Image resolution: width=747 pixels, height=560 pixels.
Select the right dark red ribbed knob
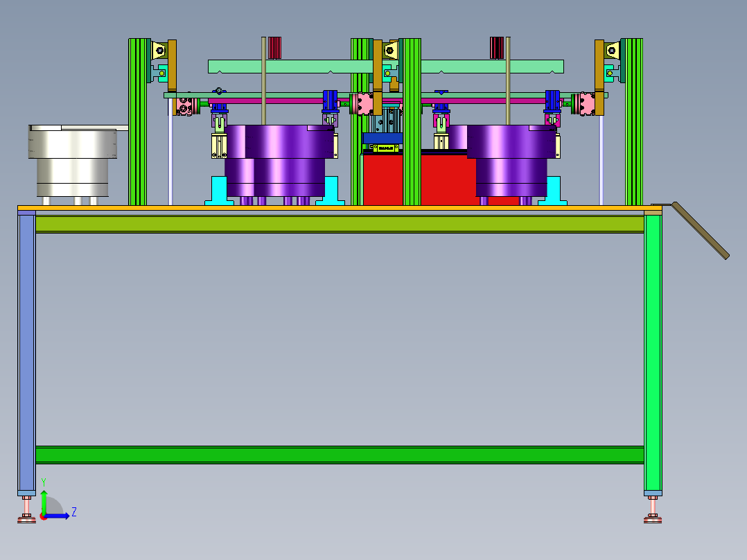(497, 48)
